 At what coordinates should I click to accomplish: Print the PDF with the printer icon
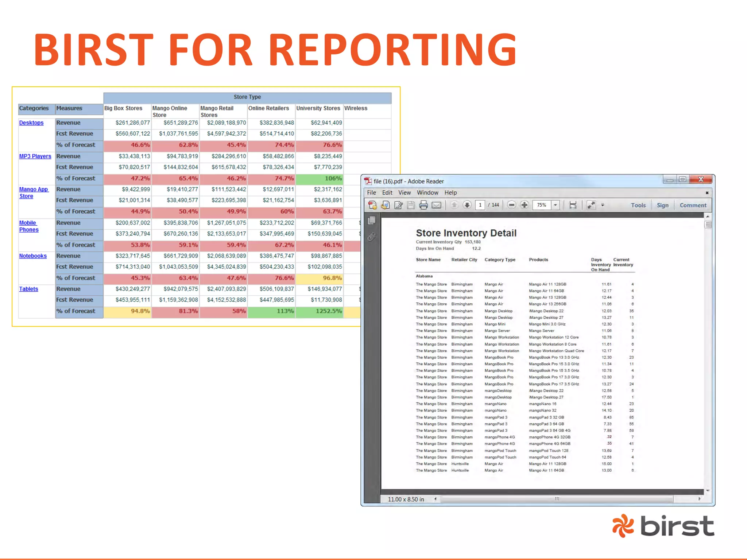click(x=423, y=205)
